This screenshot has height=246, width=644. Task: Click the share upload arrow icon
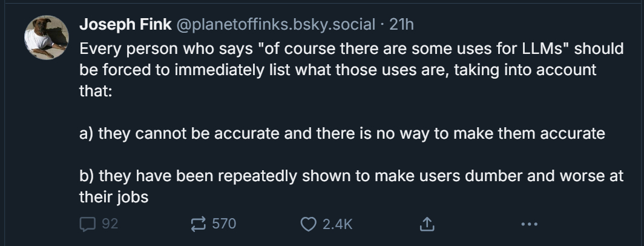[x=427, y=224]
